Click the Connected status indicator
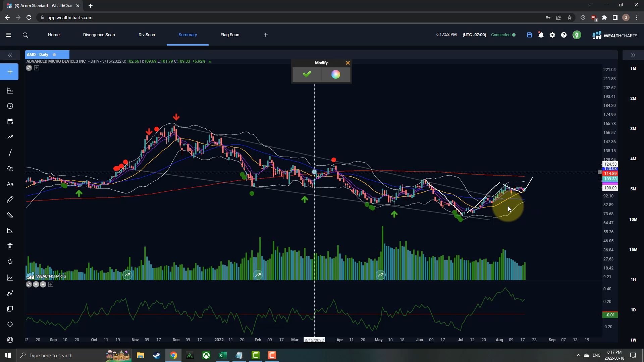644x362 pixels. coord(503,35)
